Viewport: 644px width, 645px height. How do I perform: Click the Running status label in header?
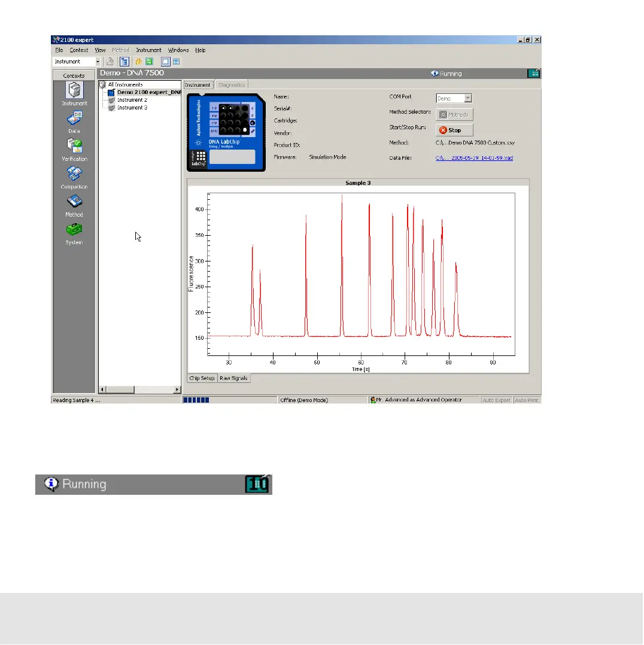[x=451, y=74]
